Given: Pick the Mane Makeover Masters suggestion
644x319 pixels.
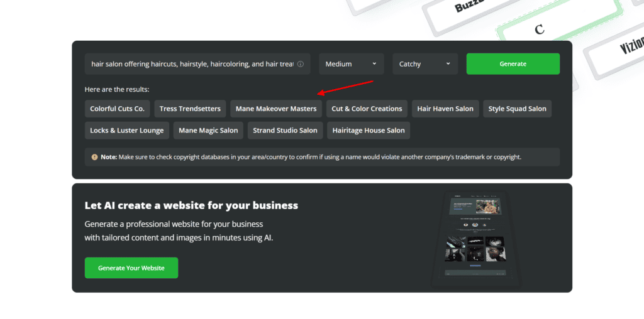Looking at the screenshot, I should tap(276, 109).
